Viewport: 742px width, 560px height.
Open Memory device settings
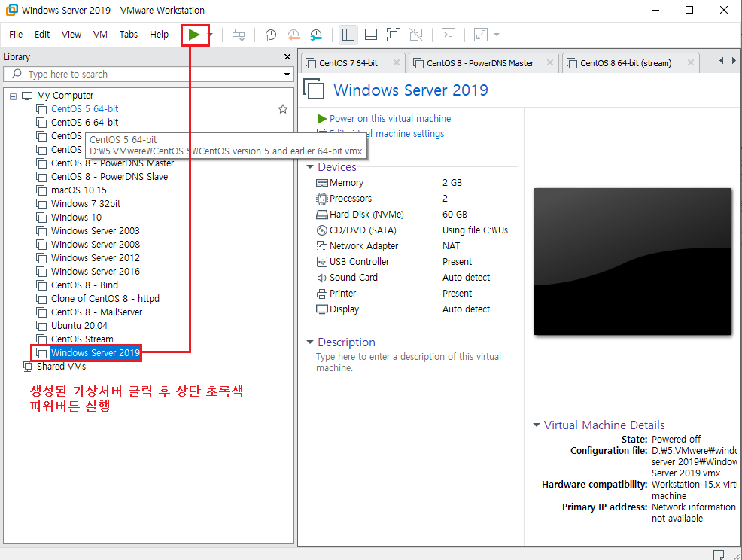coord(346,183)
